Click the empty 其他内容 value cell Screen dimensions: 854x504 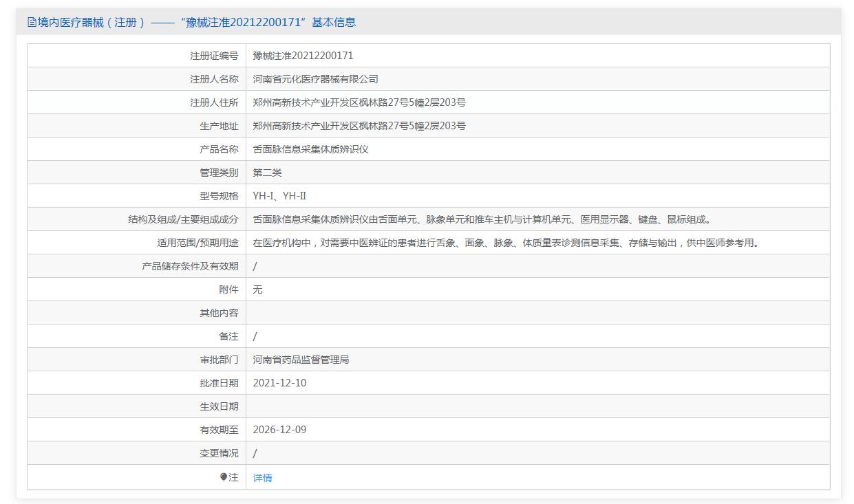pos(537,313)
